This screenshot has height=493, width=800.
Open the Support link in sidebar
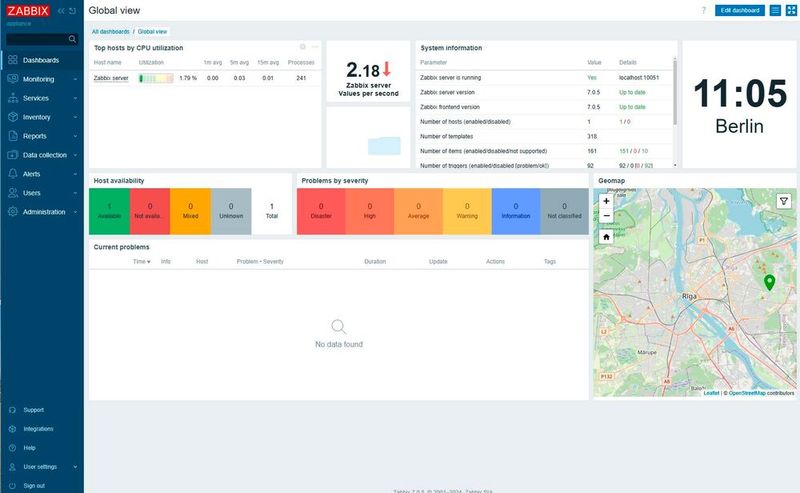(33, 410)
